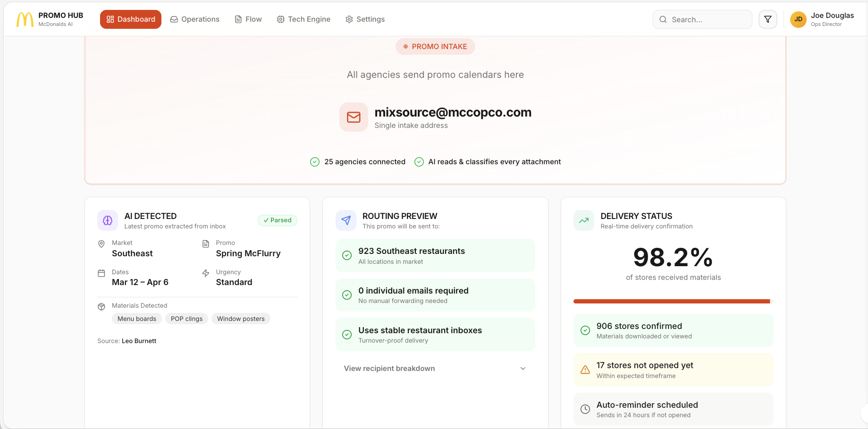
Task: Click the Parsed status badge
Action: pyautogui.click(x=278, y=220)
